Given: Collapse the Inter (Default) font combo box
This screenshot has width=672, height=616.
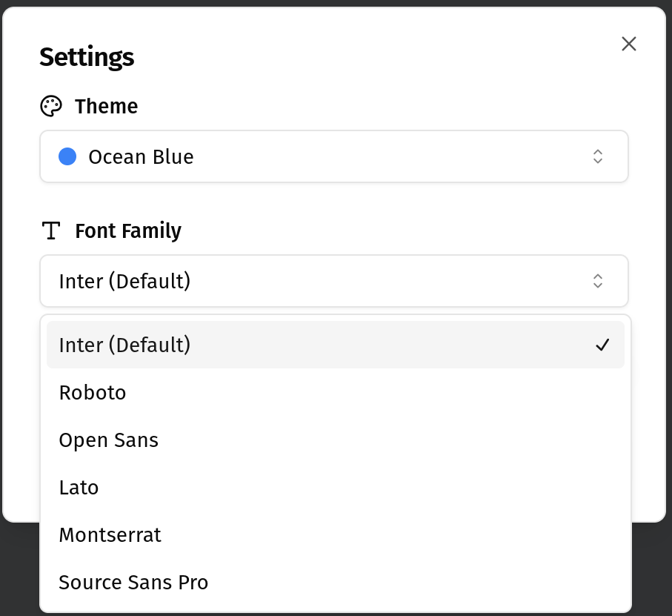Looking at the screenshot, I should tap(333, 281).
